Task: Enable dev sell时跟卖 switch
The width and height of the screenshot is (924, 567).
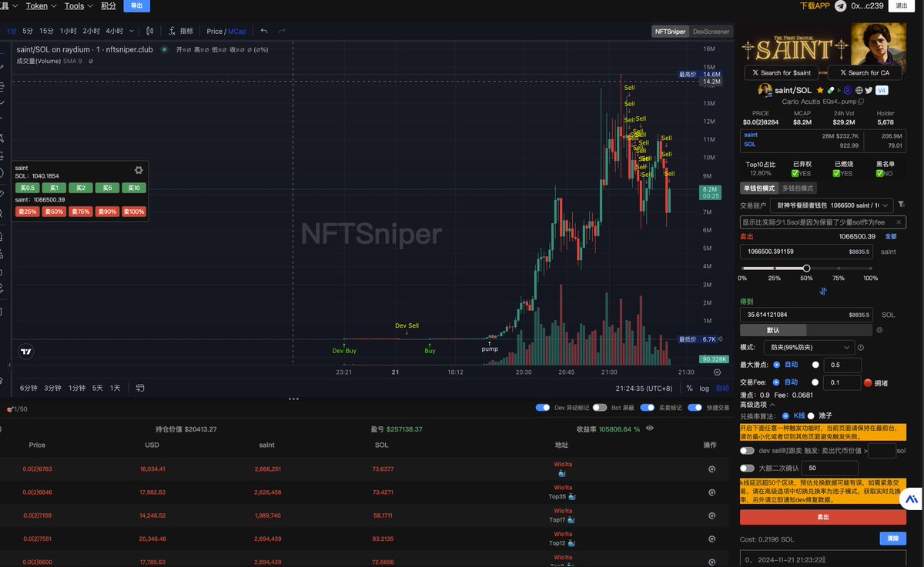Action: tap(747, 451)
